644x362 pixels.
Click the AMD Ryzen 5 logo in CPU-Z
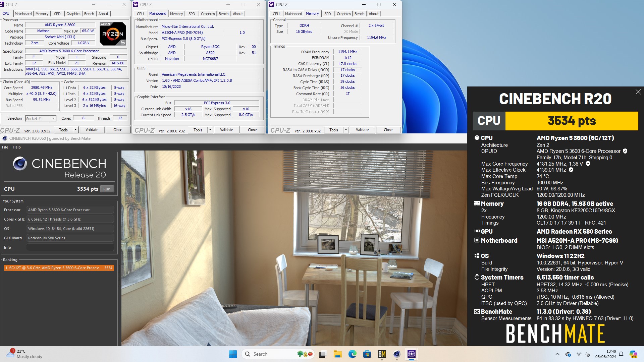113,34
